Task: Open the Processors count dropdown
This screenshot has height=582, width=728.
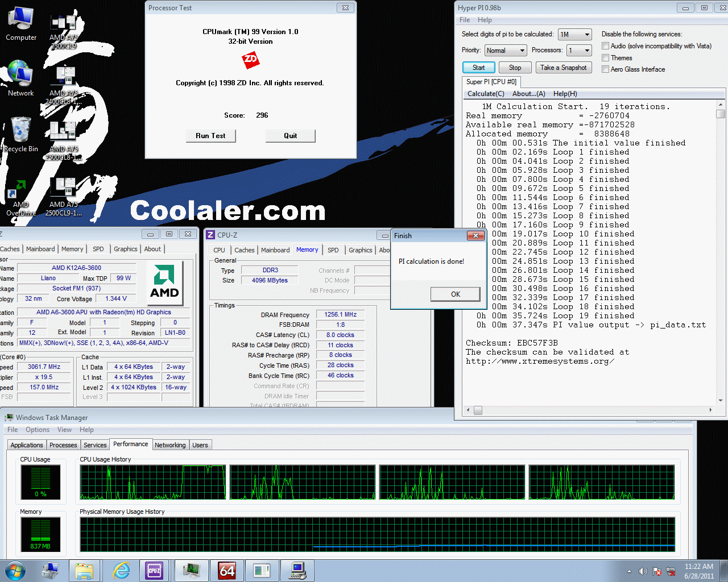Action: pos(580,51)
